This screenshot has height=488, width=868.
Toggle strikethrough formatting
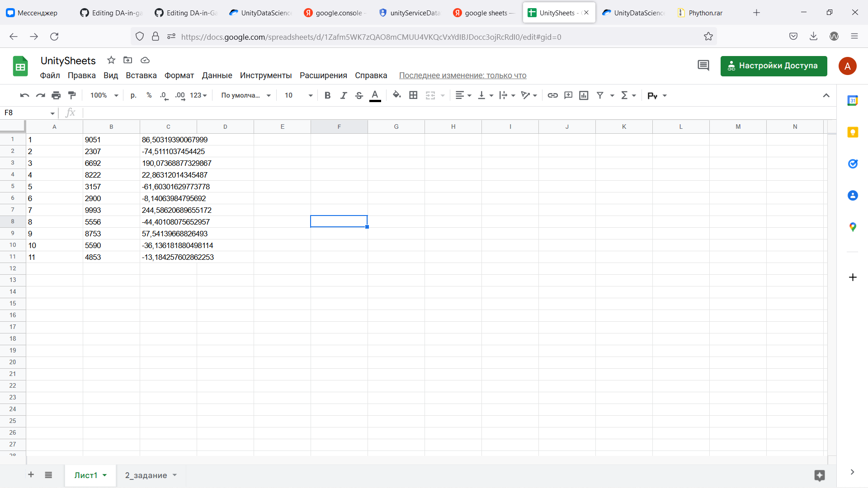click(359, 95)
